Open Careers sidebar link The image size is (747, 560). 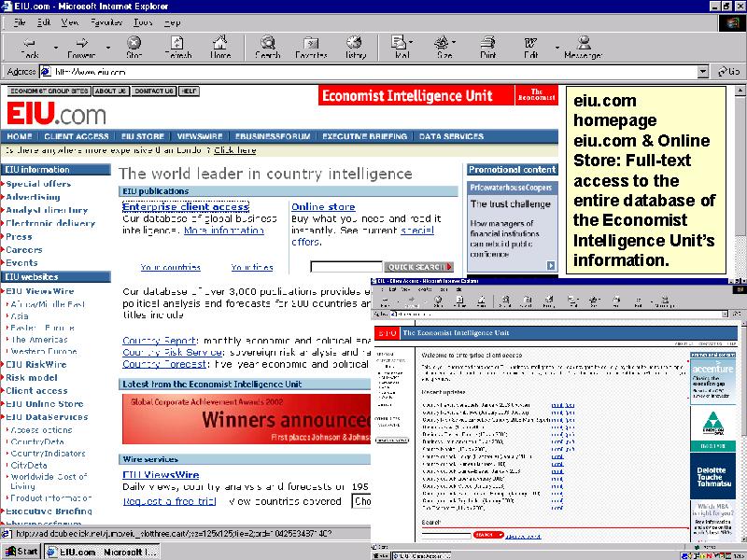pyautogui.click(x=24, y=249)
